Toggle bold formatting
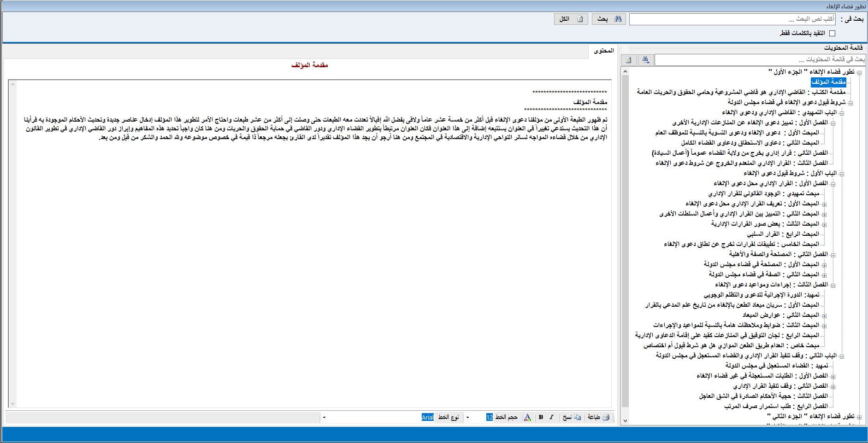The height and width of the screenshot is (443, 868). pyautogui.click(x=541, y=417)
